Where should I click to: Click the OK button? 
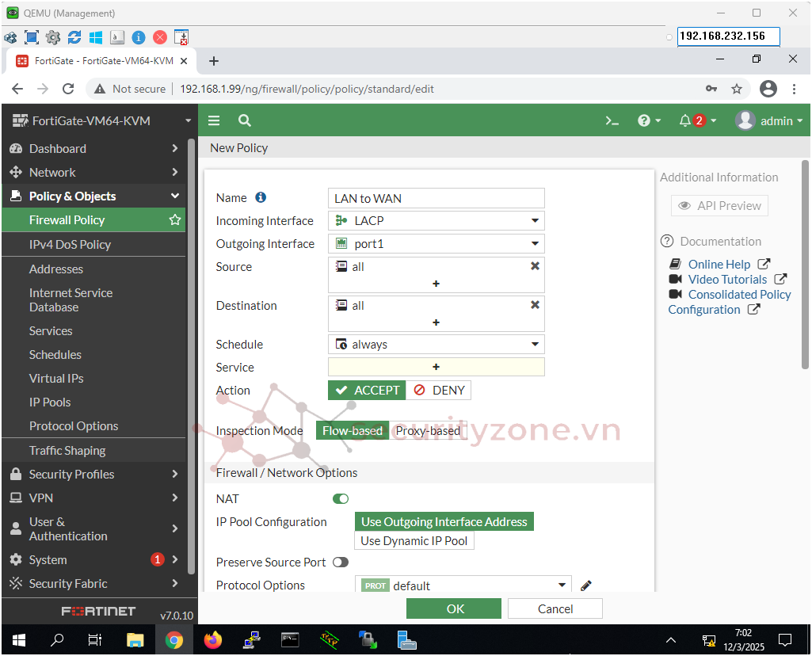pyautogui.click(x=454, y=608)
